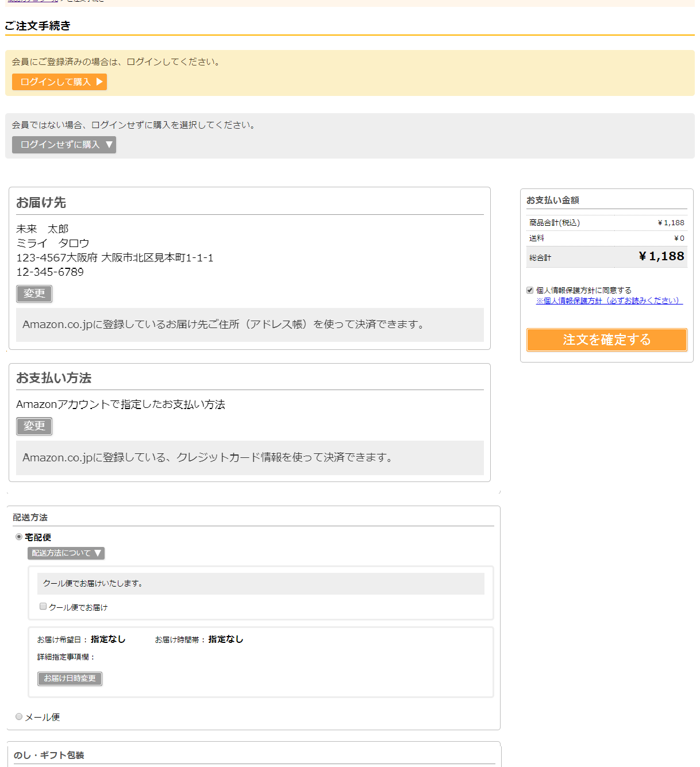This screenshot has width=700, height=767.
Task: Click the 注文を確定する button
Action: [607, 340]
